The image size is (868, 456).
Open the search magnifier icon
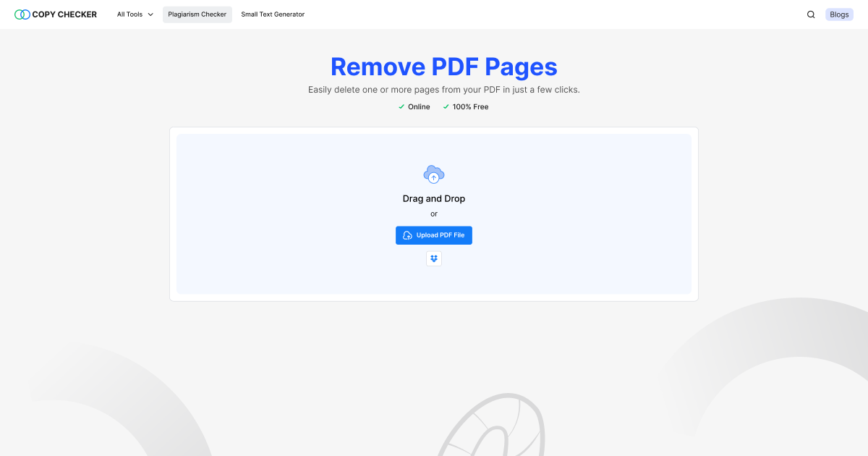(811, 14)
